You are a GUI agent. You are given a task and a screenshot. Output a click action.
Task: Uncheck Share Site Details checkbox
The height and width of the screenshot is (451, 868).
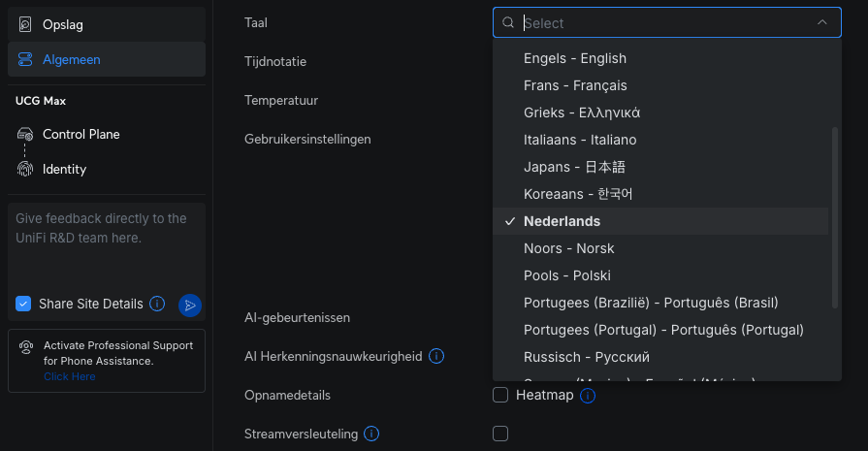[24, 305]
